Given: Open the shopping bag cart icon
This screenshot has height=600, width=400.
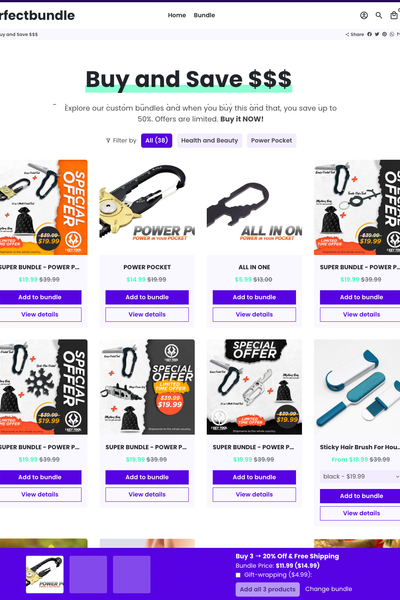Looking at the screenshot, I should 393,15.
